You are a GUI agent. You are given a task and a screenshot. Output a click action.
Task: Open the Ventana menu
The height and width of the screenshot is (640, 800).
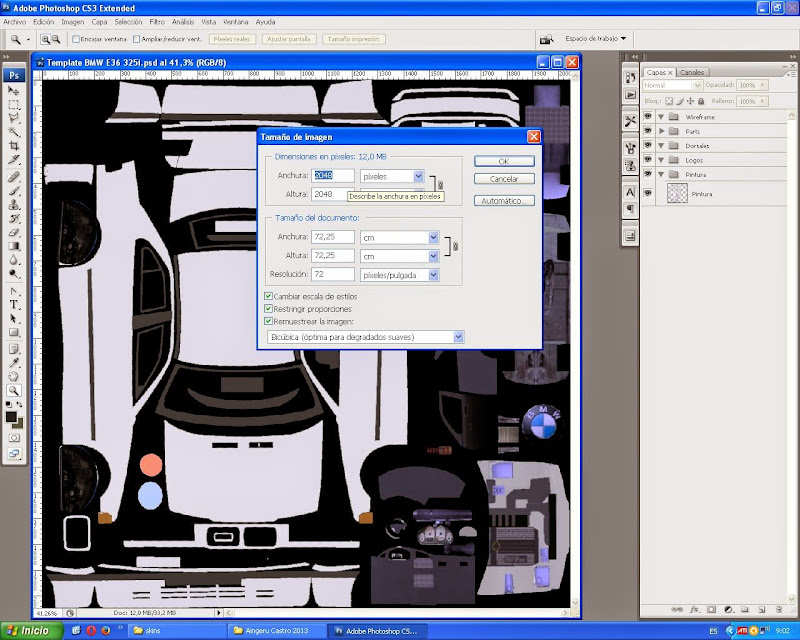[x=235, y=22]
